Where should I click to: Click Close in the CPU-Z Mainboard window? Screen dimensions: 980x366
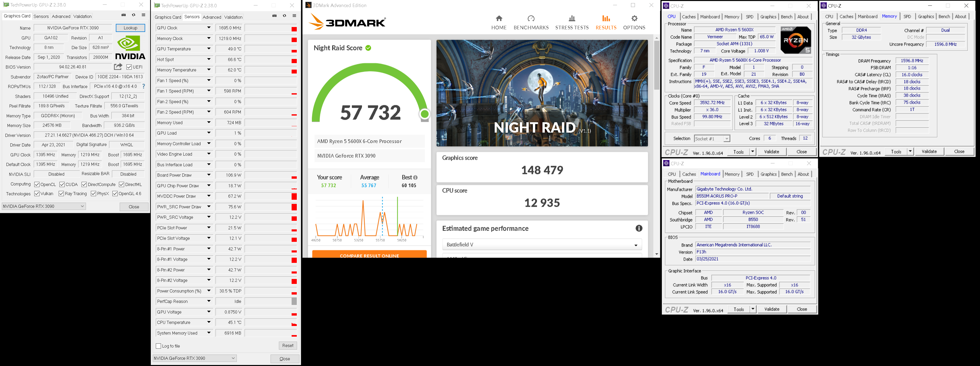coord(802,309)
